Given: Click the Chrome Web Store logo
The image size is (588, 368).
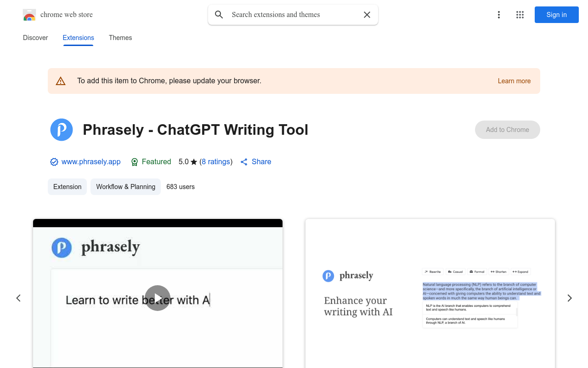Looking at the screenshot, I should [x=29, y=15].
